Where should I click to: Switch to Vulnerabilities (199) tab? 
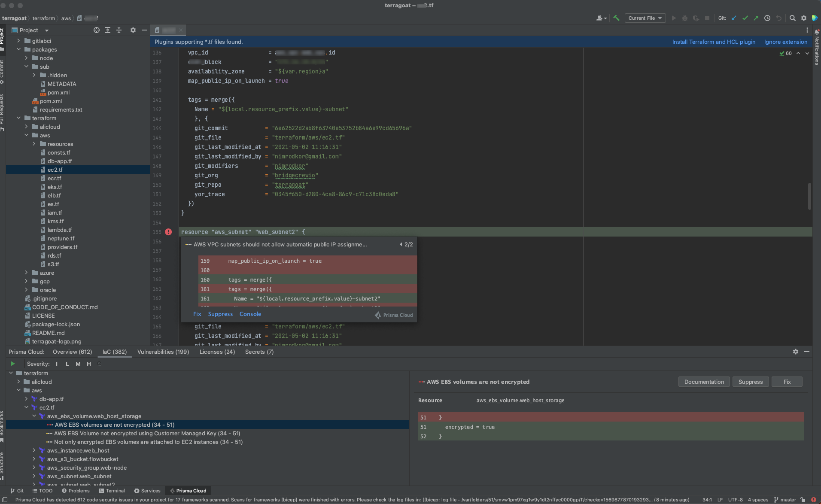[163, 352]
